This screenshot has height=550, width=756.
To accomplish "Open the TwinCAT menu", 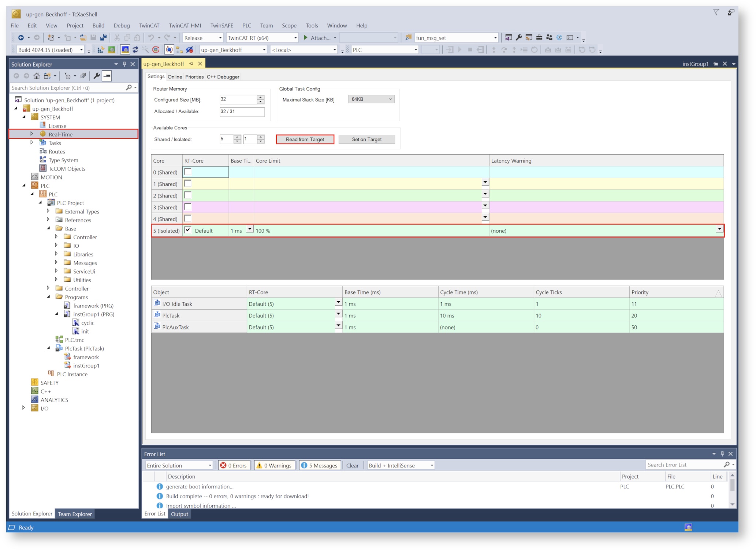I will click(x=149, y=26).
